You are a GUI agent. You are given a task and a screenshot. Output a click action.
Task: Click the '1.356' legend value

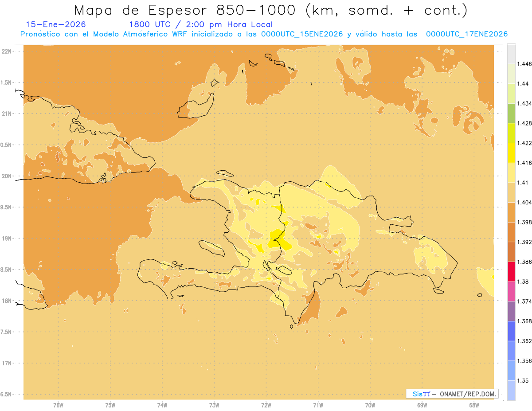pos(524,361)
